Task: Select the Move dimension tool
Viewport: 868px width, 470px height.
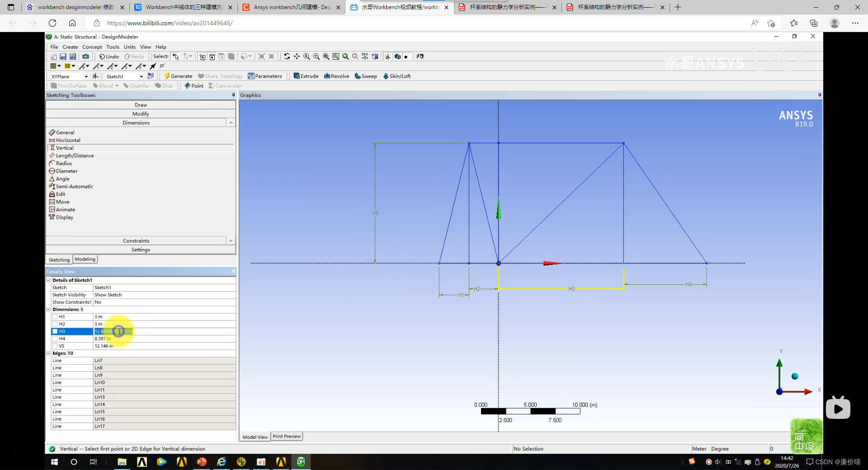Action: pyautogui.click(x=59, y=202)
